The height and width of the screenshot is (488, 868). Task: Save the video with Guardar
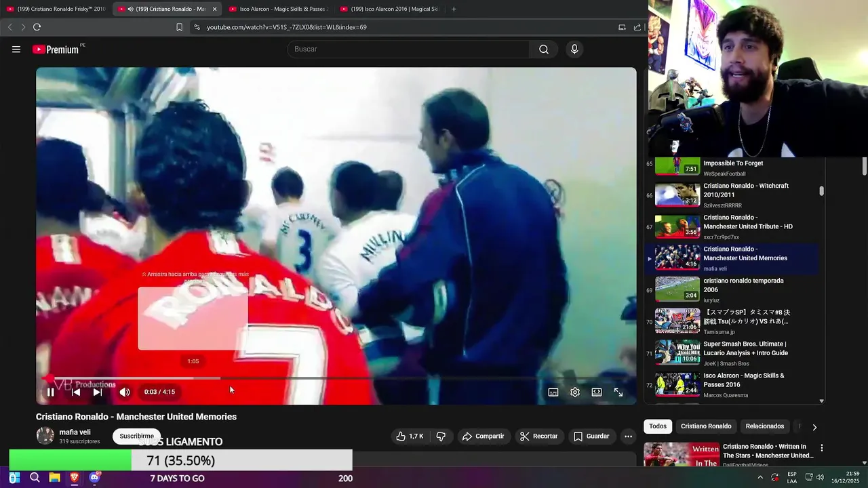click(x=591, y=436)
